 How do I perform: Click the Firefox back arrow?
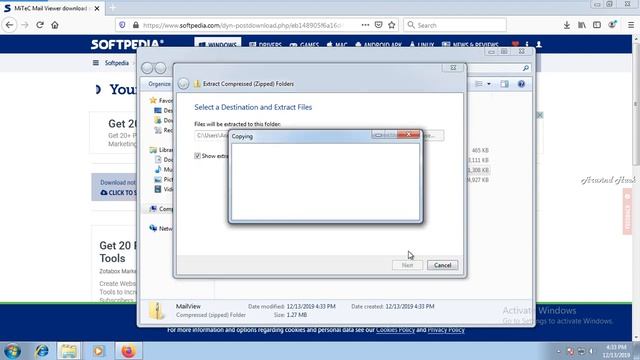10,25
